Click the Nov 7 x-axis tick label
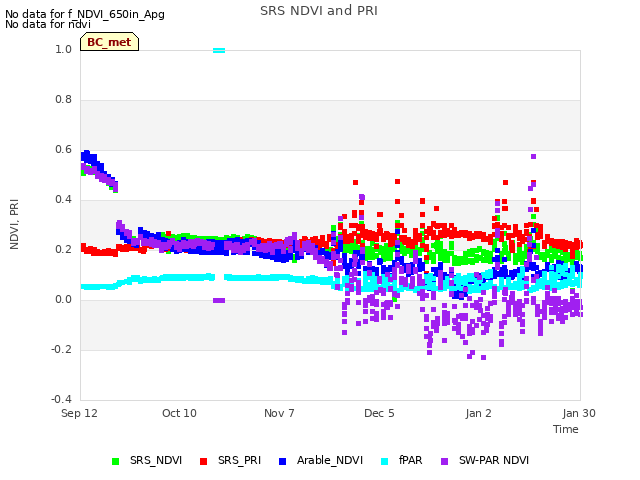 pyautogui.click(x=279, y=413)
